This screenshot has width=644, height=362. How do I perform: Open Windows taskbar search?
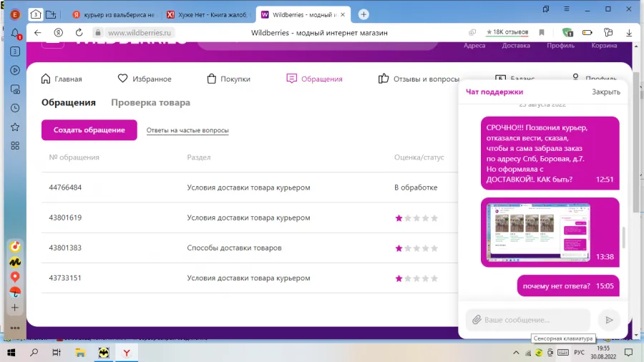coord(34,353)
